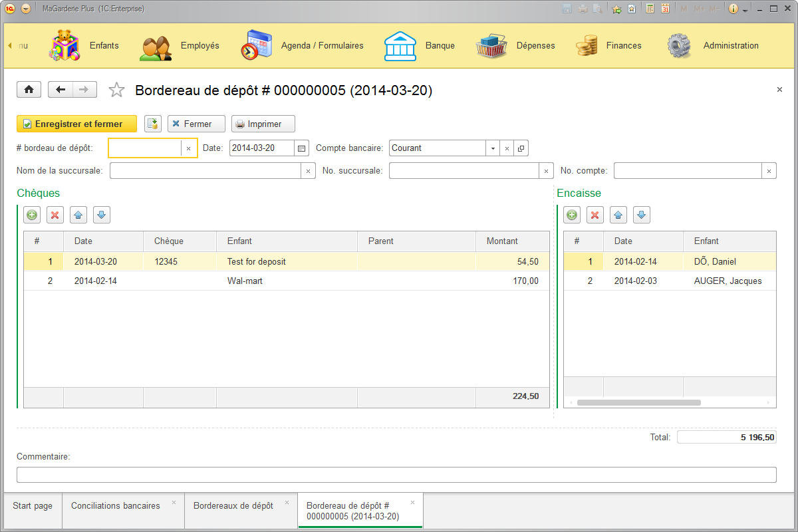This screenshot has width=798, height=532.
Task: Move the selected cheque up with the arrow
Action: [78, 214]
